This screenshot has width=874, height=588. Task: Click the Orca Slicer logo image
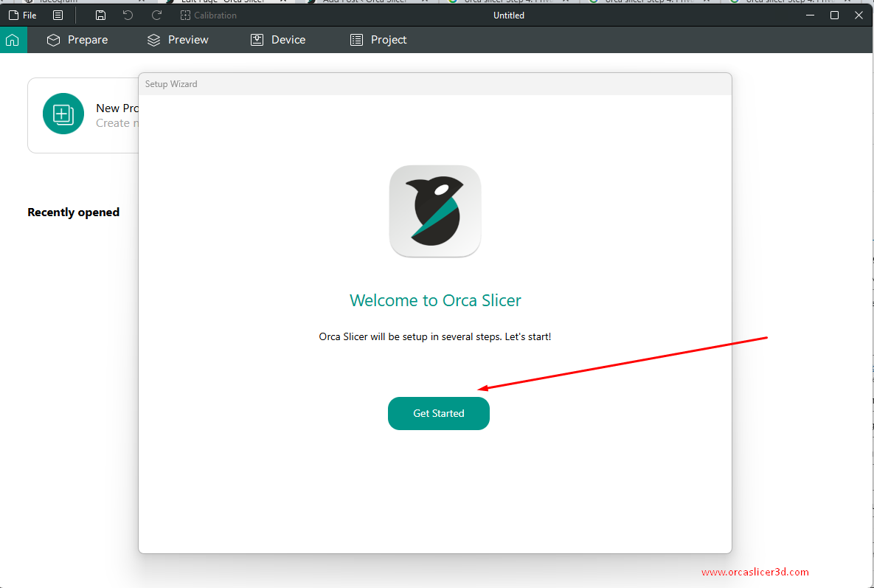coord(435,211)
